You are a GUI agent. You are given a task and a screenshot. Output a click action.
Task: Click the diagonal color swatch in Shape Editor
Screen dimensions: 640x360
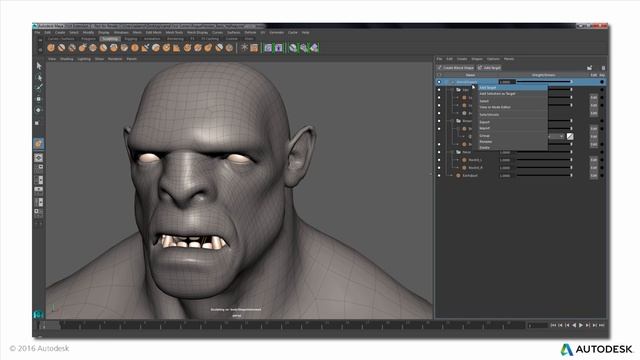[x=570, y=136]
